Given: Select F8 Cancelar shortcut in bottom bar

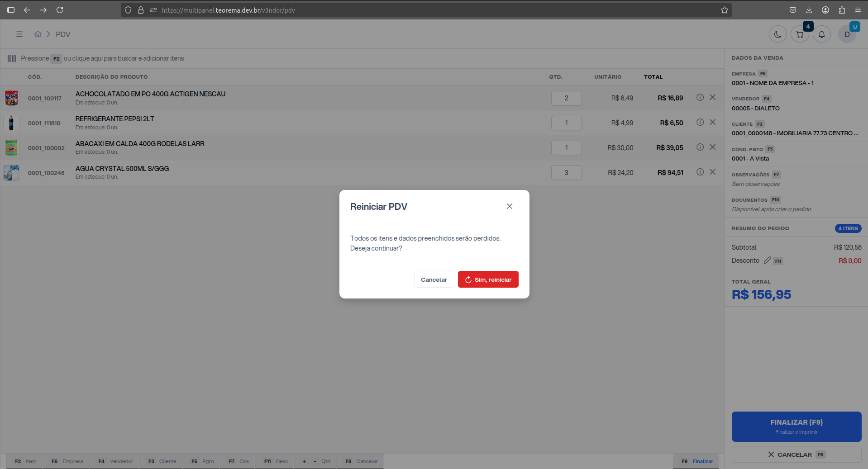Looking at the screenshot, I should point(361,461).
